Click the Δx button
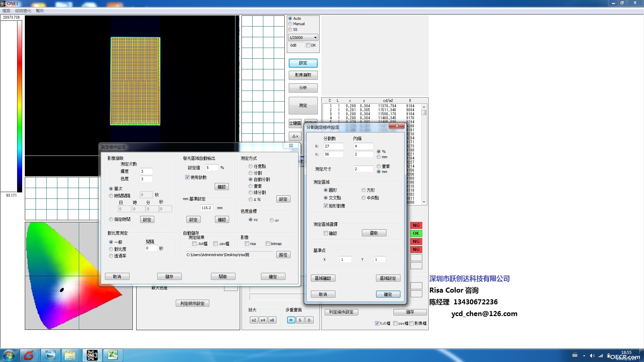 click(x=295, y=136)
